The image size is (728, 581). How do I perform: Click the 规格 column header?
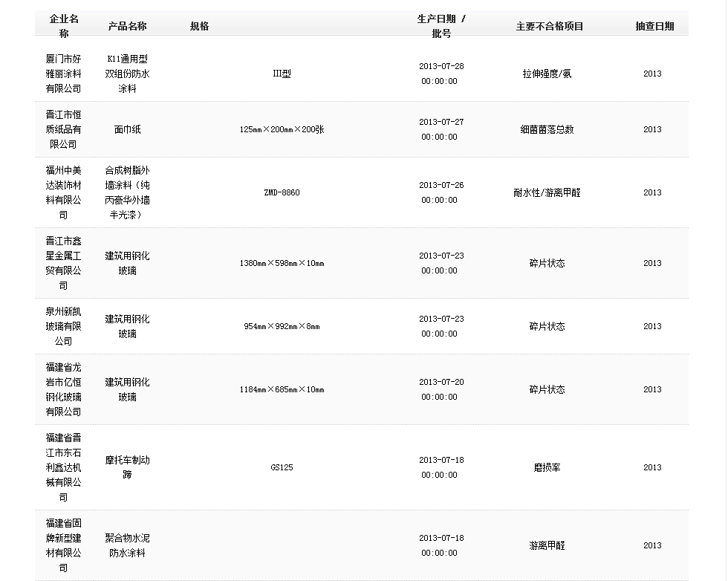[199, 26]
